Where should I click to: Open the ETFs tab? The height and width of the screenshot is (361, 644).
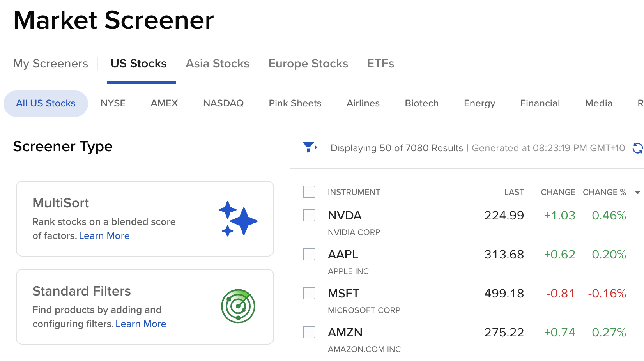(380, 64)
